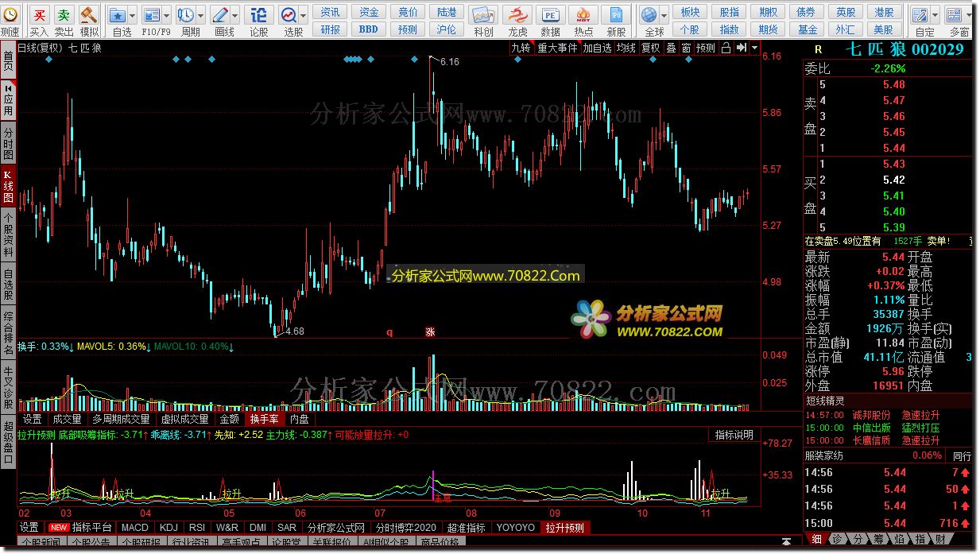Open the 全球 global markets globe icon
Viewport: 980px width, 554px height.
(x=649, y=15)
